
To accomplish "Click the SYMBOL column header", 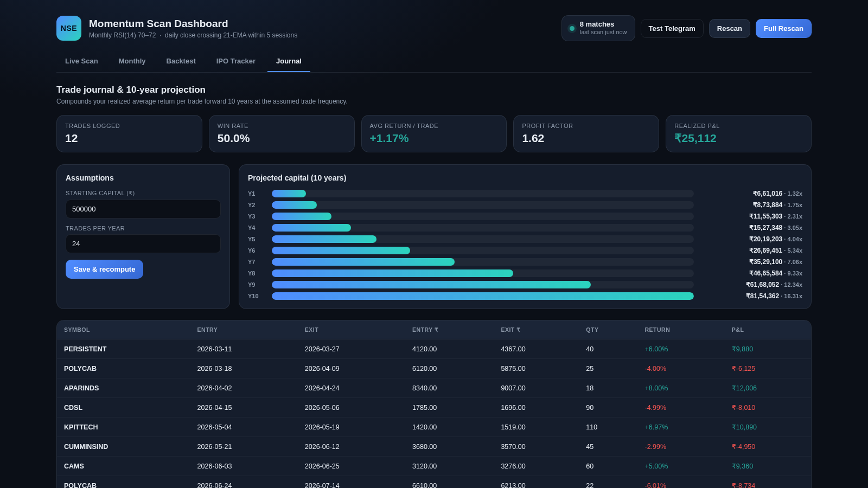I will coord(77,330).
